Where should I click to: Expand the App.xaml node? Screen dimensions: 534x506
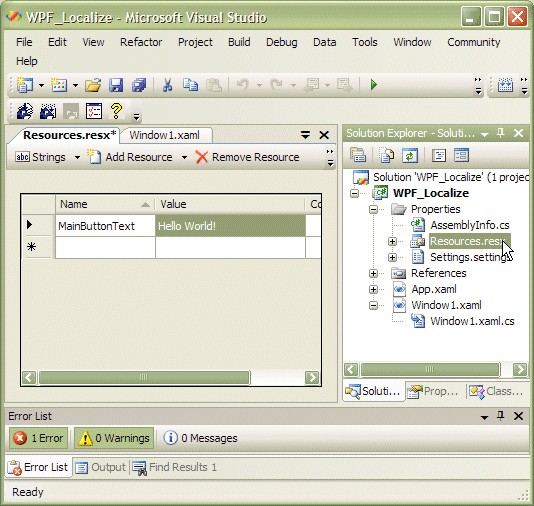(x=374, y=289)
